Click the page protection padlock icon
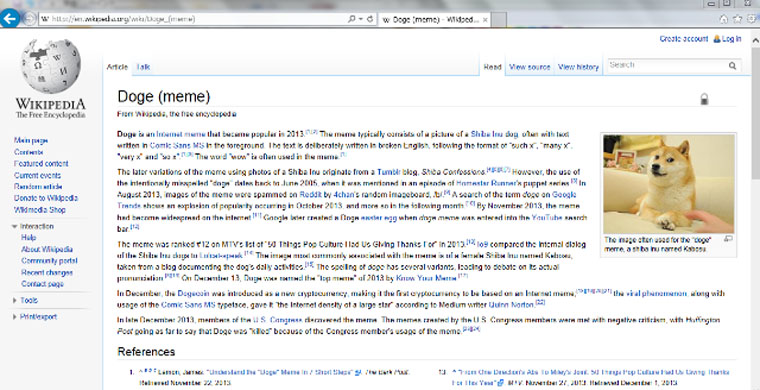 pos(704,99)
